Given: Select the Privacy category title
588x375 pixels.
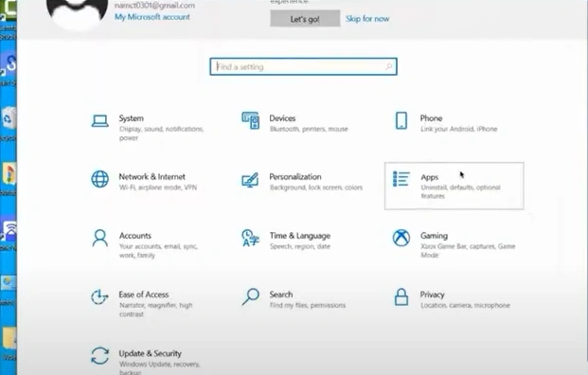Looking at the screenshot, I should pos(433,295).
